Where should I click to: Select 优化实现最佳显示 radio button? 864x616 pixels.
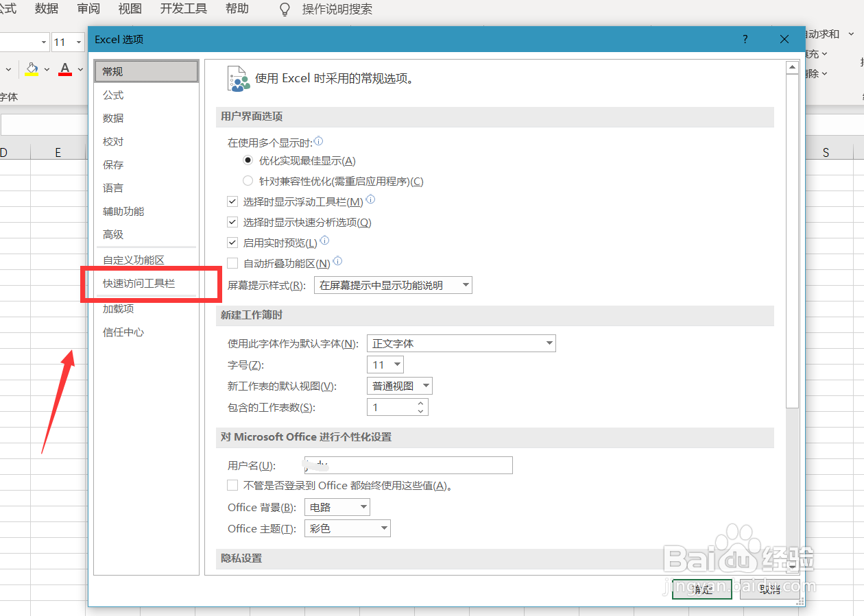(x=248, y=160)
